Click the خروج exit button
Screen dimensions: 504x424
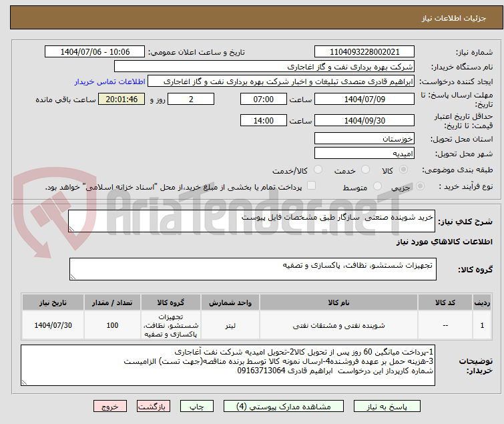click(110, 407)
